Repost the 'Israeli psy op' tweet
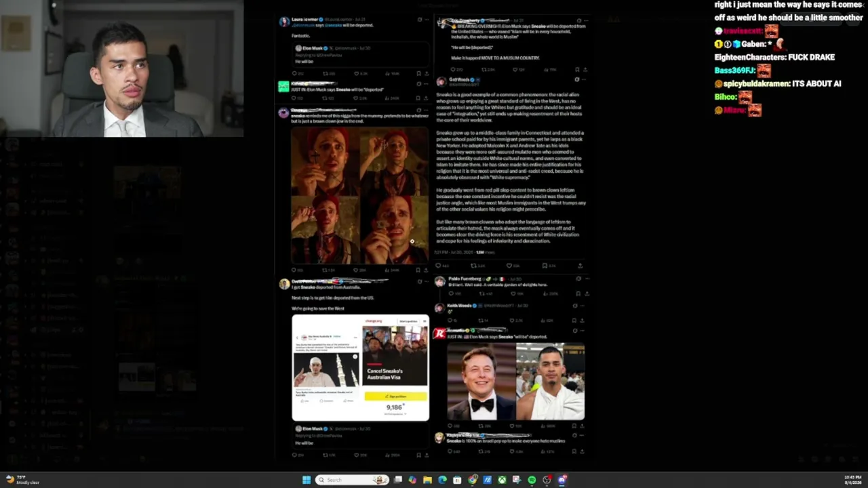Viewport: 868px width, 488px height. click(x=482, y=451)
